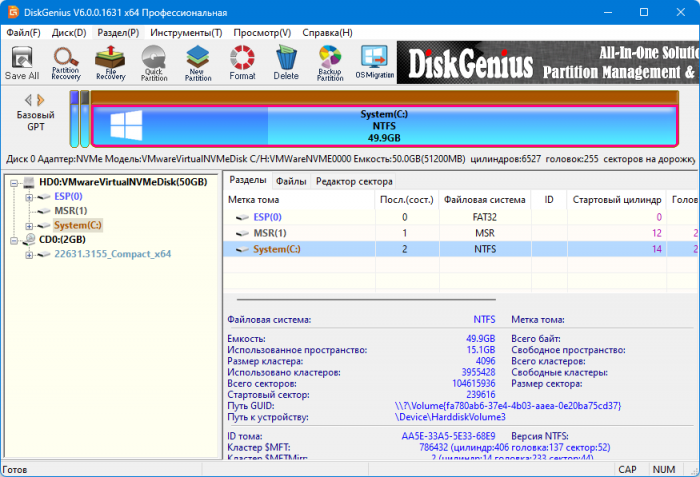The height and width of the screenshot is (477, 700).
Task: Expand the 22631.3155_Compact_x64 node
Action: (29, 255)
